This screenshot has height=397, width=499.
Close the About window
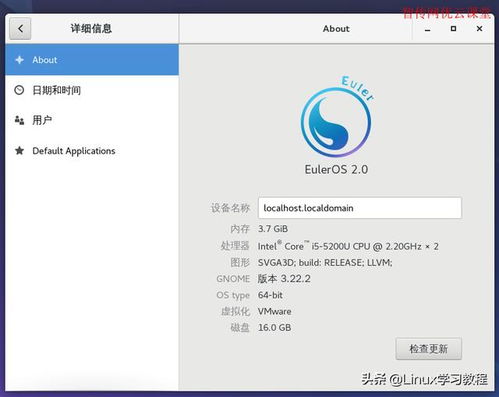[x=479, y=29]
